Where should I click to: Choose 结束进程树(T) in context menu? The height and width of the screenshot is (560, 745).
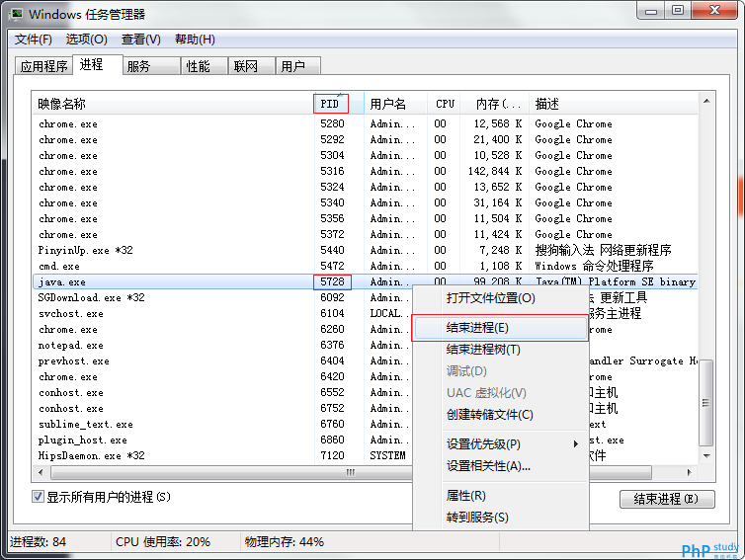pyautogui.click(x=501, y=350)
